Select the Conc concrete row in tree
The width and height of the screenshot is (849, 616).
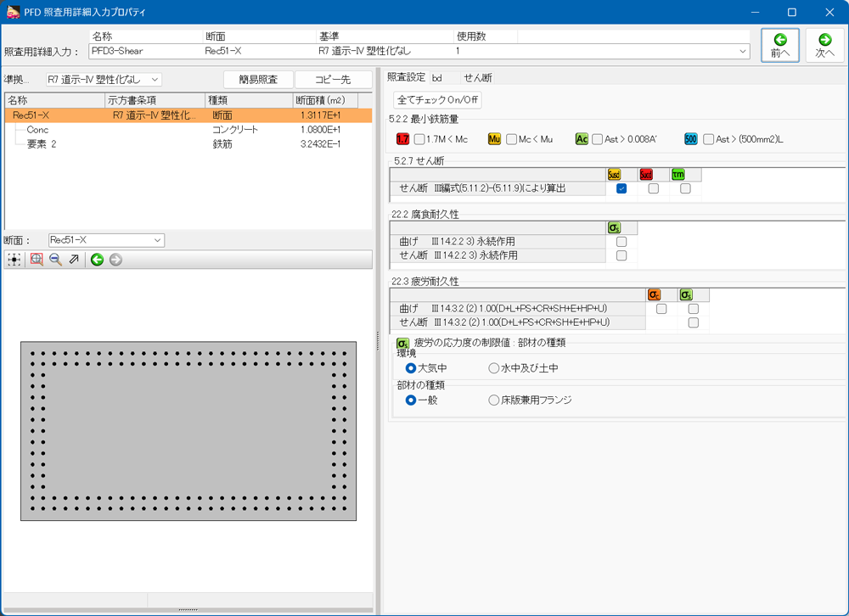[x=37, y=130]
